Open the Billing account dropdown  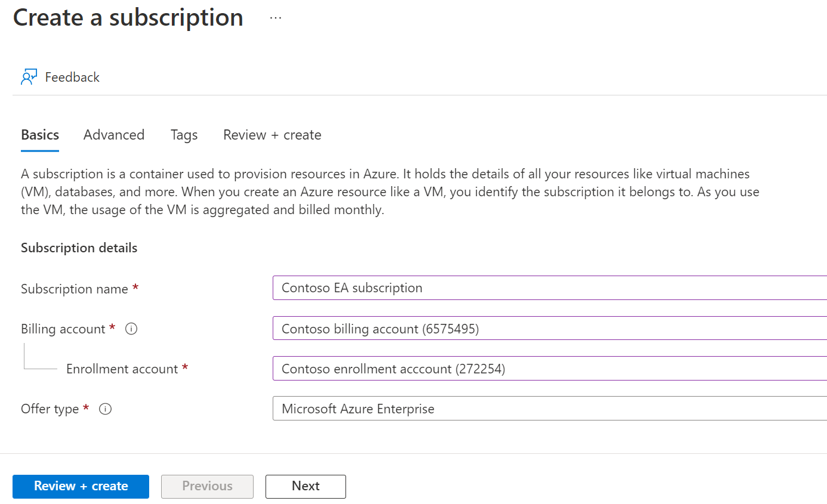click(549, 329)
